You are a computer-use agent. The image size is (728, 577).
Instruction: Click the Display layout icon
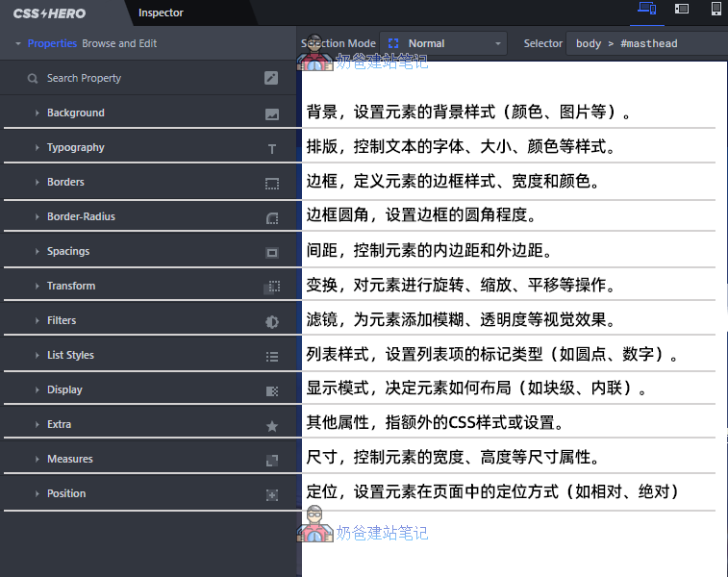coord(272,390)
